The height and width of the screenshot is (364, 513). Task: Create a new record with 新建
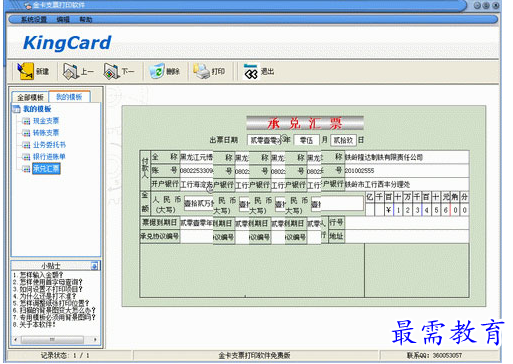33,71
